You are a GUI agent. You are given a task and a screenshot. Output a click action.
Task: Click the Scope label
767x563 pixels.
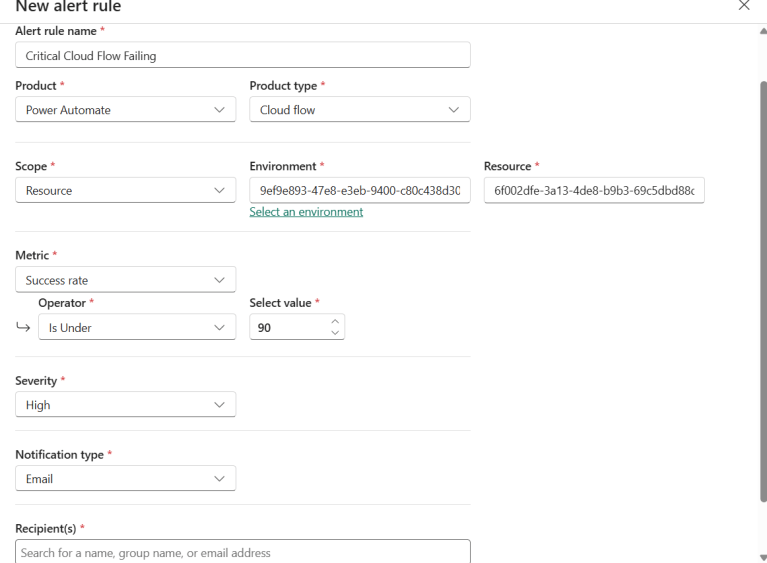[x=31, y=166]
